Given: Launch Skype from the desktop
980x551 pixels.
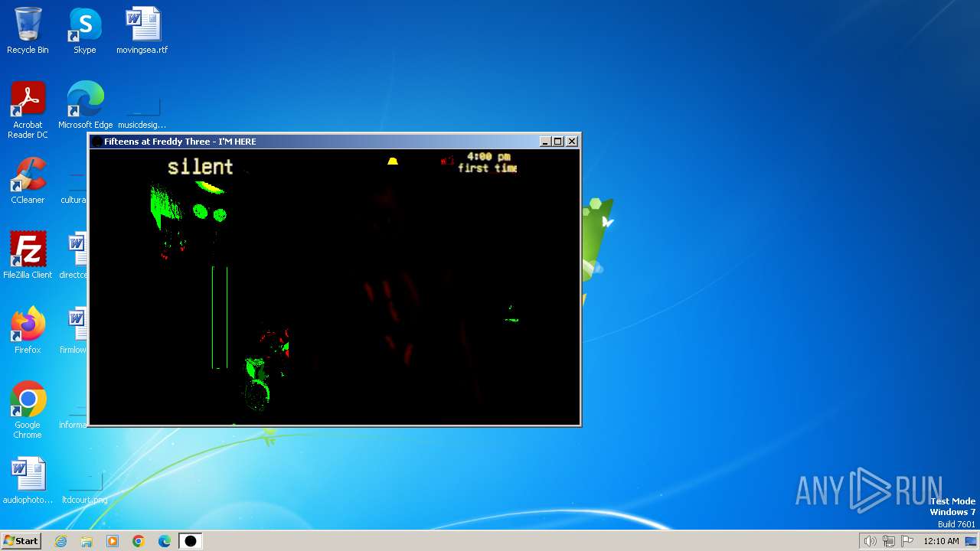Looking at the screenshot, I should click(x=84, y=31).
